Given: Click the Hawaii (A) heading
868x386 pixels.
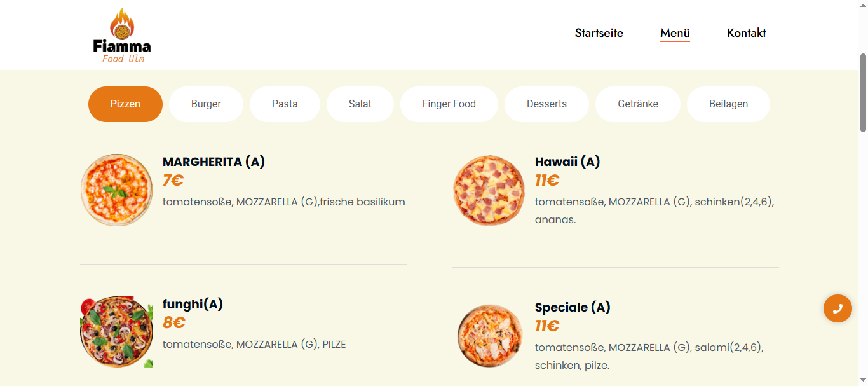Looking at the screenshot, I should [x=567, y=162].
